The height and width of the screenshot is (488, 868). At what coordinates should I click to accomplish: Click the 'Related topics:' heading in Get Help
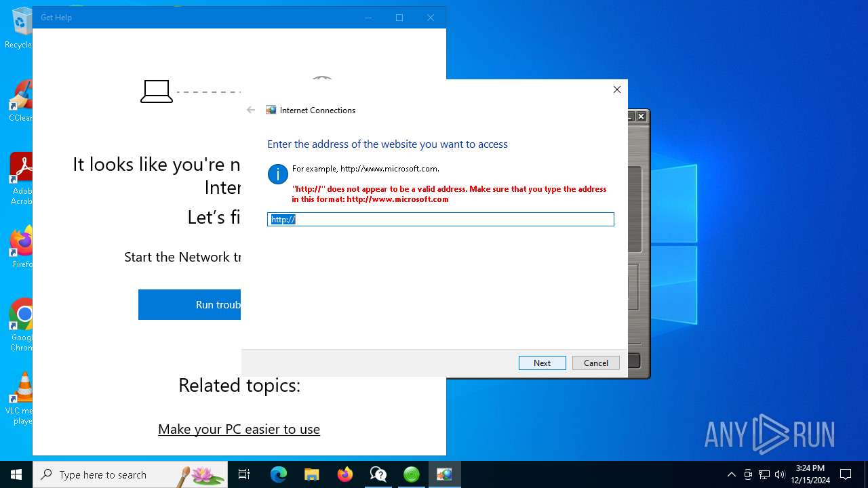(239, 385)
